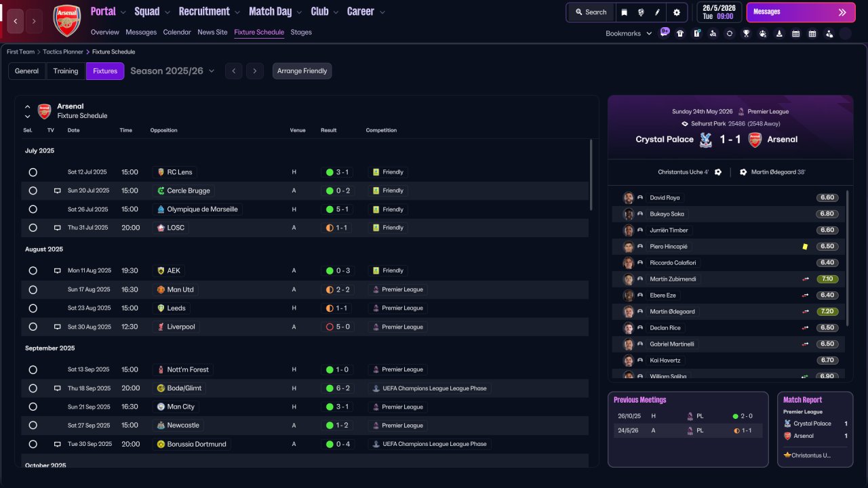Go to the next season with right arrow

pyautogui.click(x=255, y=71)
